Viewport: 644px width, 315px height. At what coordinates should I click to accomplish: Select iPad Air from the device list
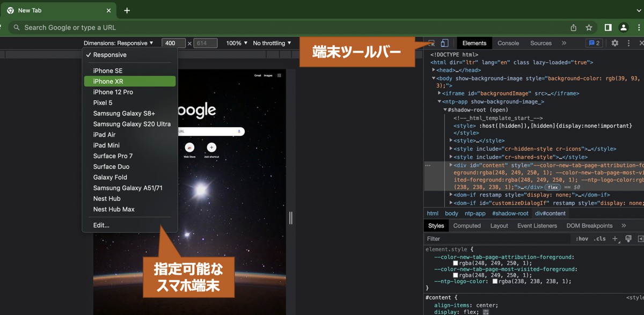click(104, 135)
